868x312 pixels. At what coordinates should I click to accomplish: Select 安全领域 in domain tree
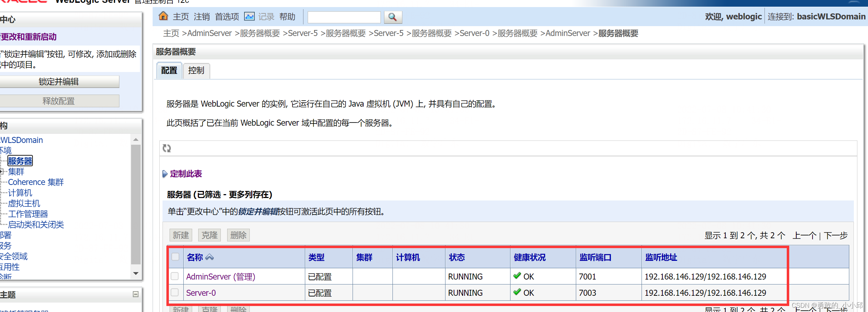(14, 256)
